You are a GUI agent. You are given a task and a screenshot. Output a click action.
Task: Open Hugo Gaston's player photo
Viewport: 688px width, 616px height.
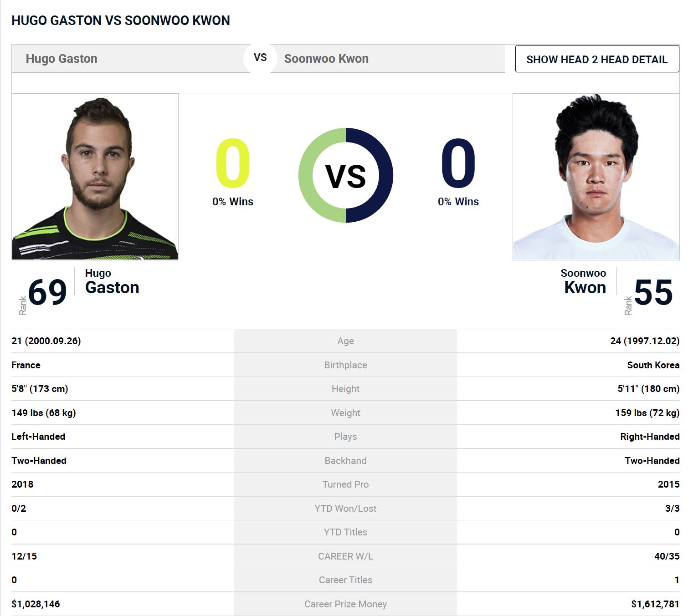point(95,177)
